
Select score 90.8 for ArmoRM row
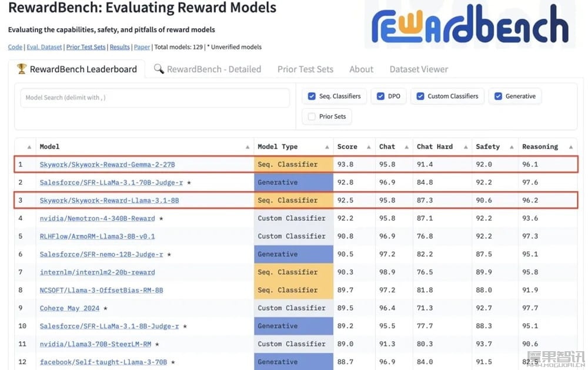(345, 236)
